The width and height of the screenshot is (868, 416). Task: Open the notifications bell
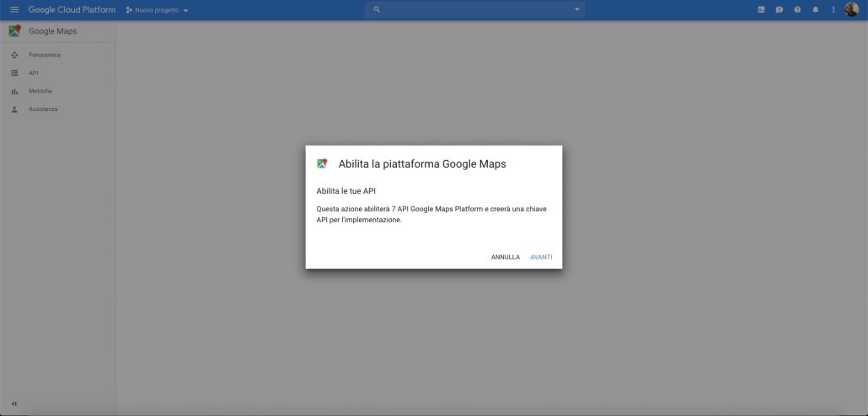[x=816, y=10]
